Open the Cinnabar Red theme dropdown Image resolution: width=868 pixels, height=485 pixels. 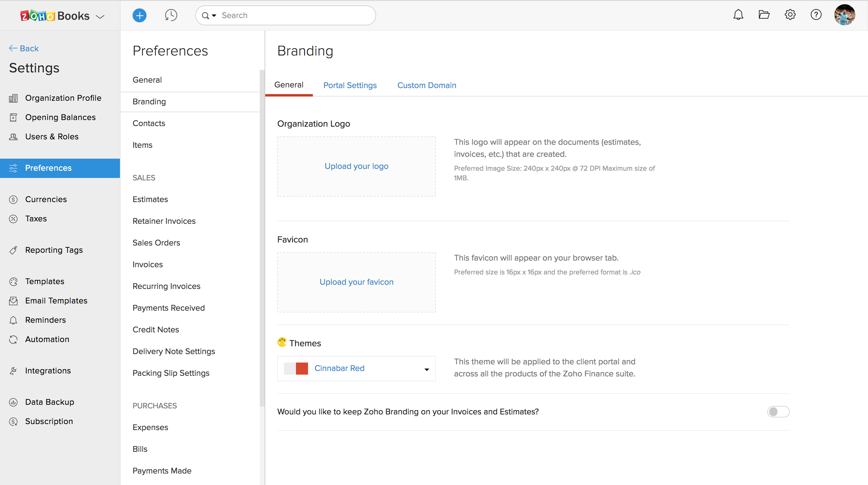click(356, 368)
